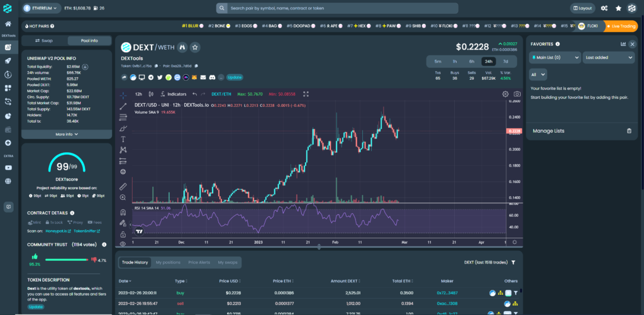Viewport: 644px width, 315px height.
Task: Select the 6h stats interval
Action: tap(472, 62)
